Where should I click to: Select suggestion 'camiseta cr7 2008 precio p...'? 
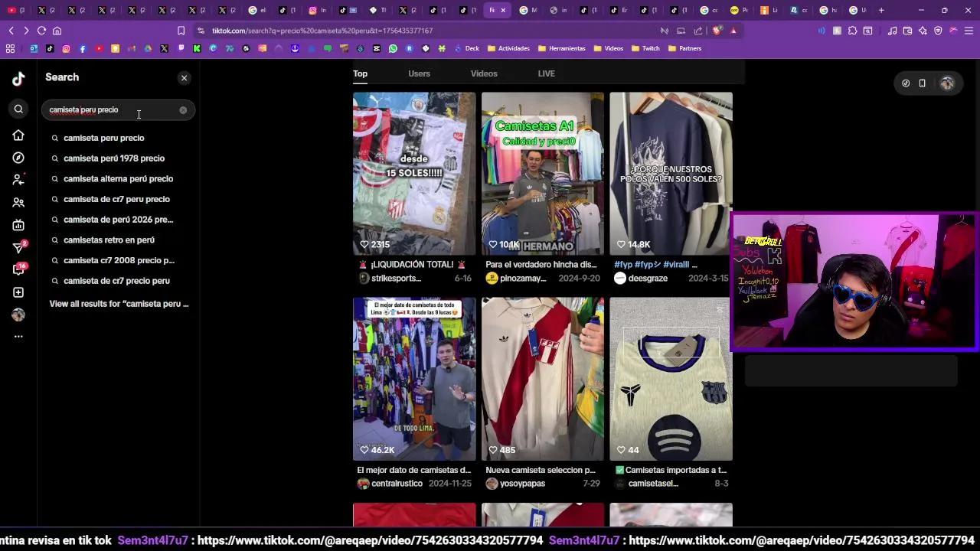[x=119, y=260]
